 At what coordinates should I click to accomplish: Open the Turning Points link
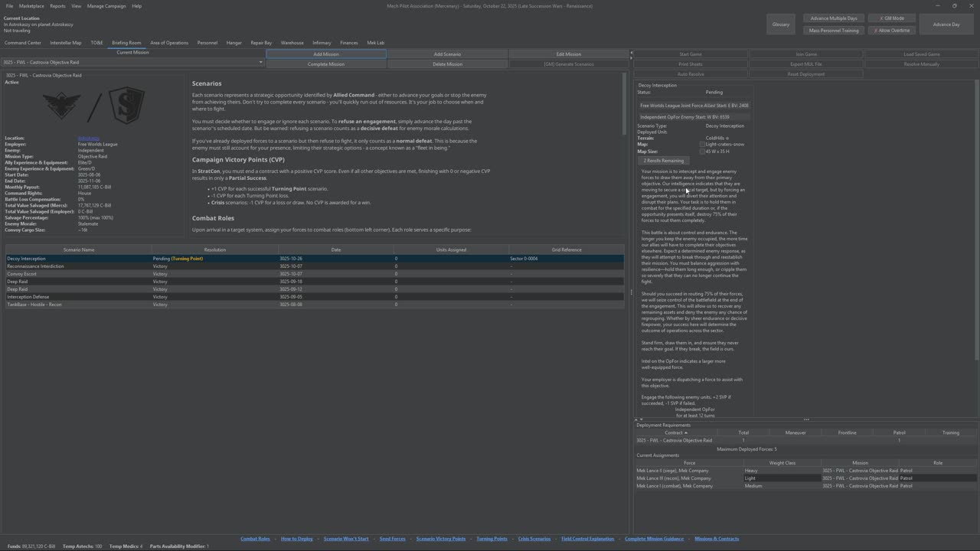(x=492, y=539)
